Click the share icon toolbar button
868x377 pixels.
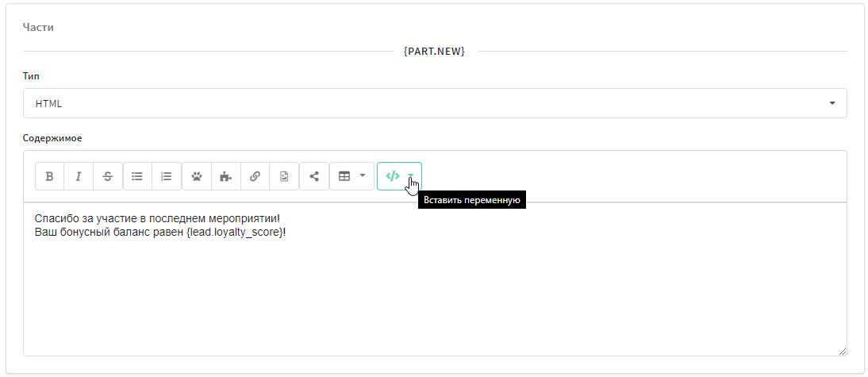314,176
